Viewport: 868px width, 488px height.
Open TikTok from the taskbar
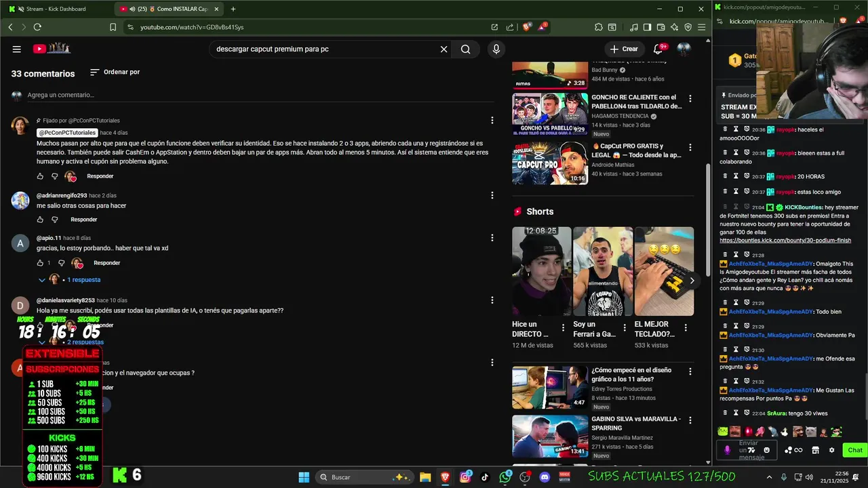(x=485, y=477)
